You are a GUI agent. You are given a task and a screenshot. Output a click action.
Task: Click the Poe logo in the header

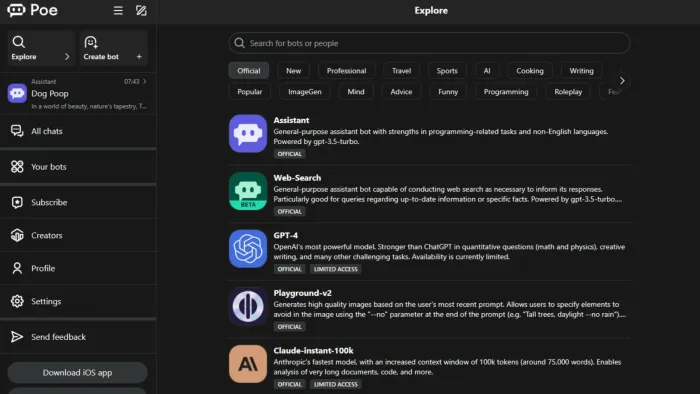32,10
